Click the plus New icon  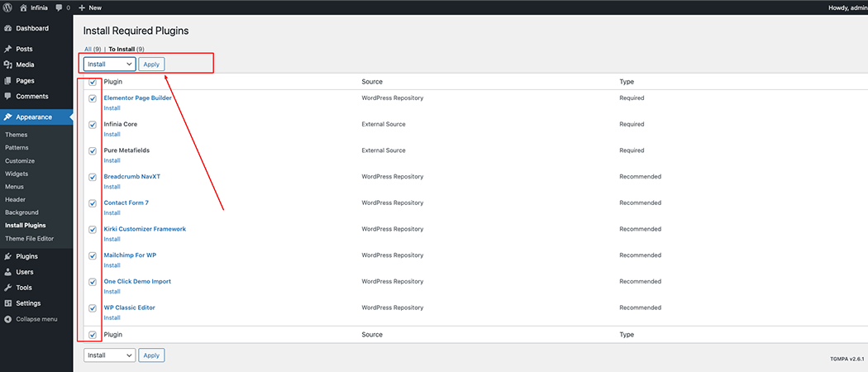pyautogui.click(x=82, y=7)
